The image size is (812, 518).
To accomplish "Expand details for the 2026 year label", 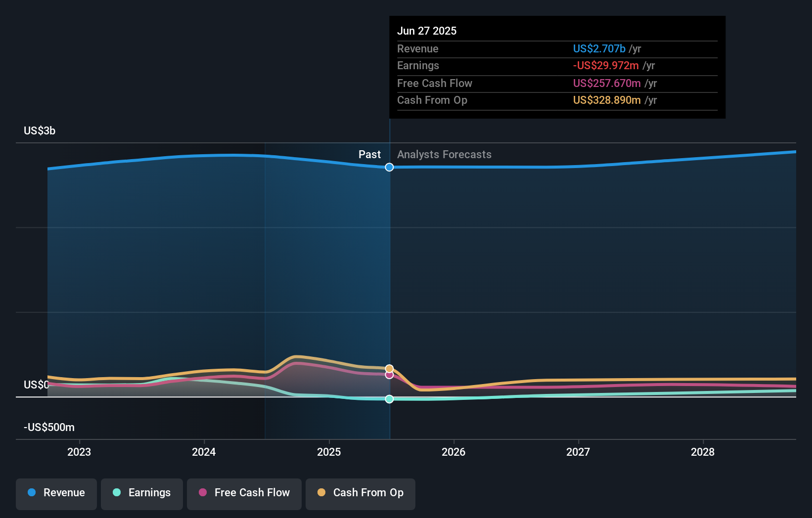I will [x=453, y=452].
